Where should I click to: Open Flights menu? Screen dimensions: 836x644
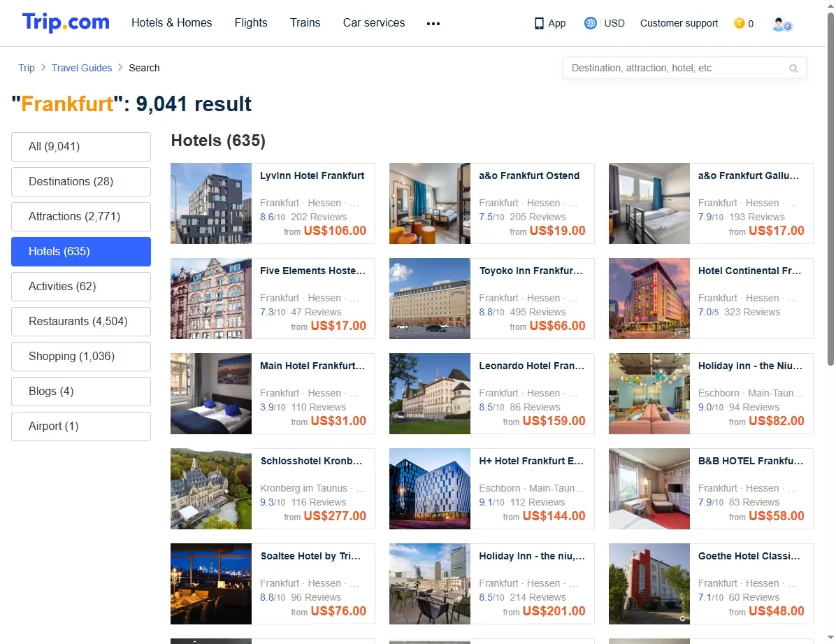251,23
